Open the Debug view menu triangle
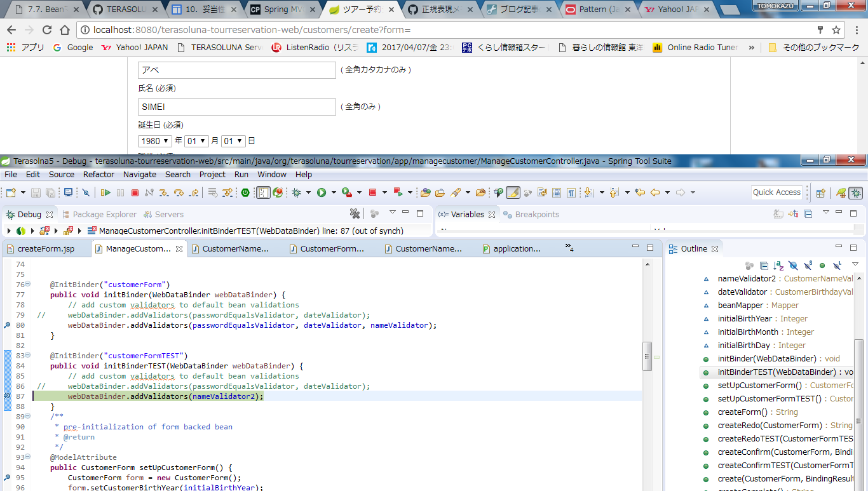 coord(393,212)
